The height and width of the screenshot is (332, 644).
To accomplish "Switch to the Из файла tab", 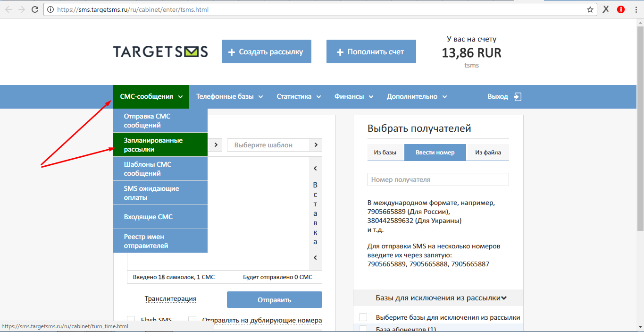I will [x=488, y=153].
